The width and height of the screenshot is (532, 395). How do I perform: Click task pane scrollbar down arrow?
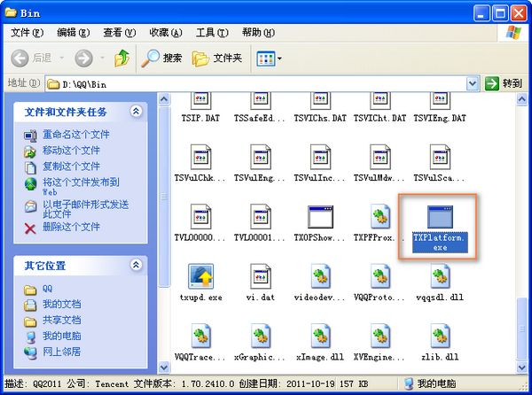pos(164,367)
